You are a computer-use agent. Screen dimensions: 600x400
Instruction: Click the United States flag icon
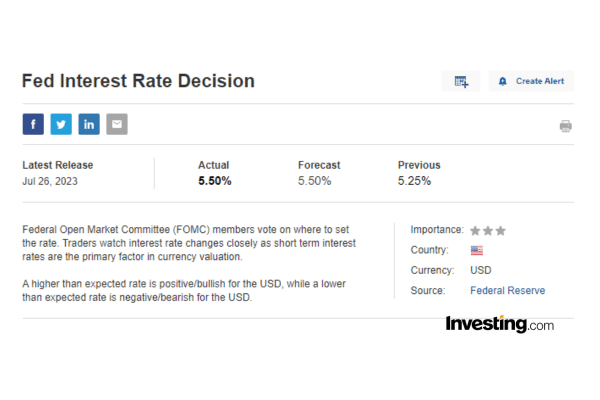tap(477, 250)
